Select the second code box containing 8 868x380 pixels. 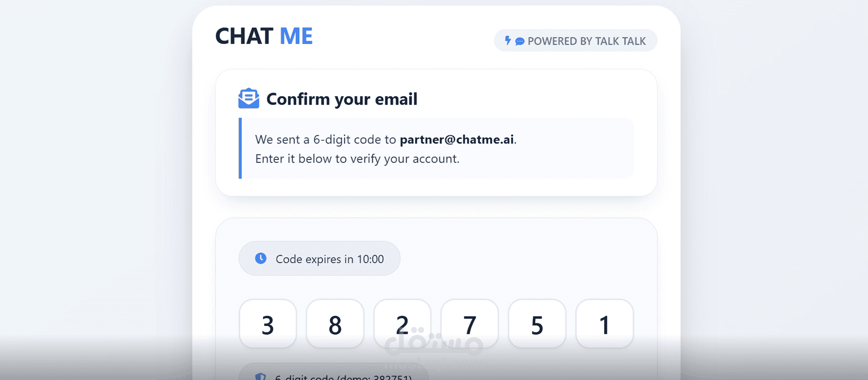click(335, 324)
